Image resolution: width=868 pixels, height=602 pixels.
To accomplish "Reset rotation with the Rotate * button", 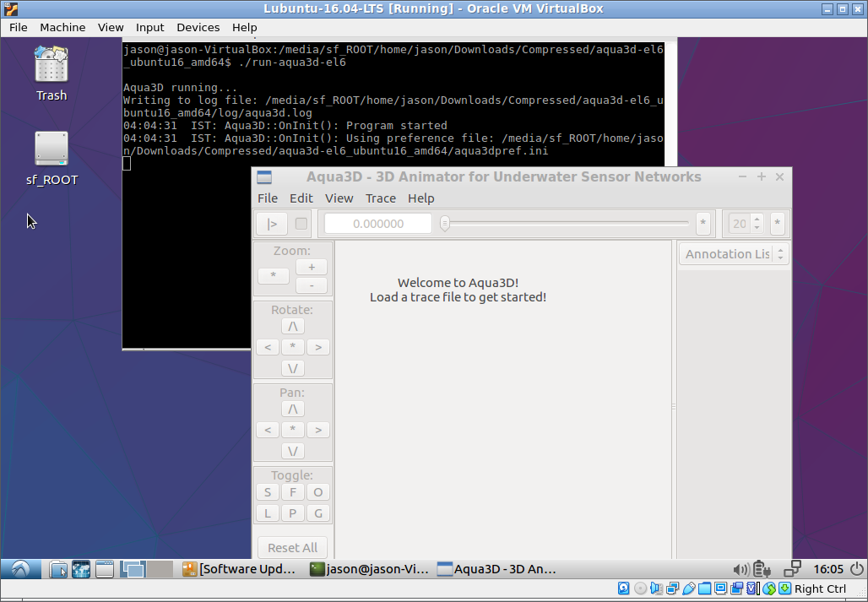I will coord(293,347).
